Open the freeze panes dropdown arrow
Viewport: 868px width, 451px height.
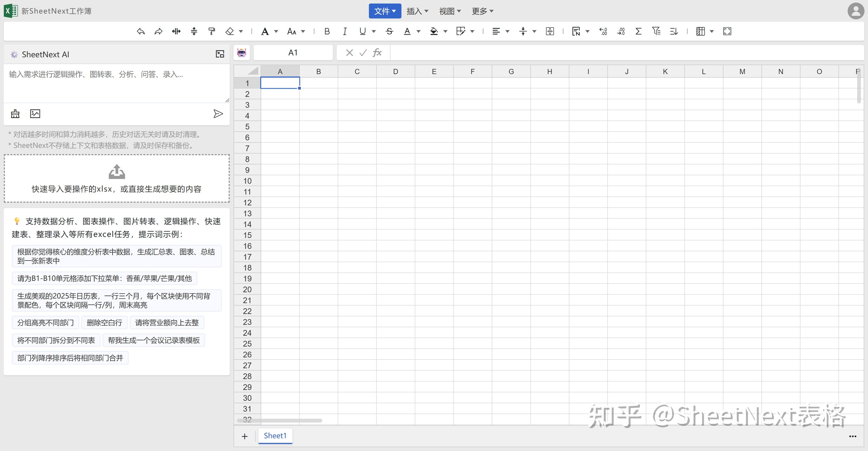click(x=712, y=31)
